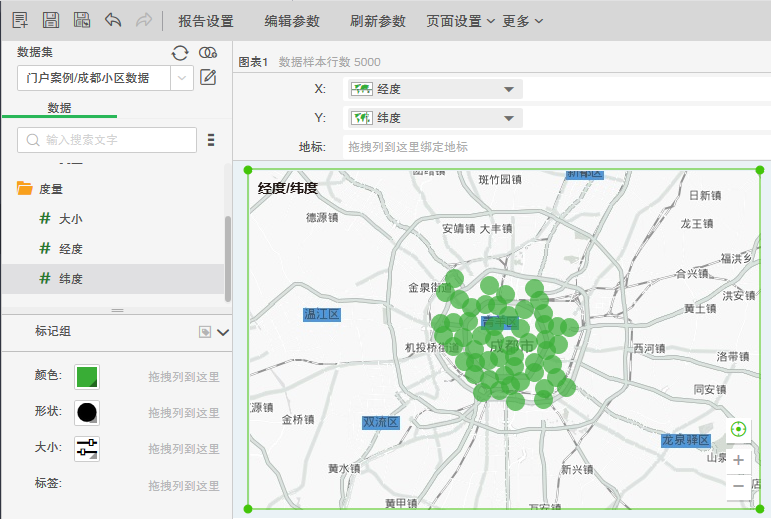Image resolution: width=771 pixels, height=519 pixels.
Task: Switch to the 数据 tab
Action: pos(59,108)
